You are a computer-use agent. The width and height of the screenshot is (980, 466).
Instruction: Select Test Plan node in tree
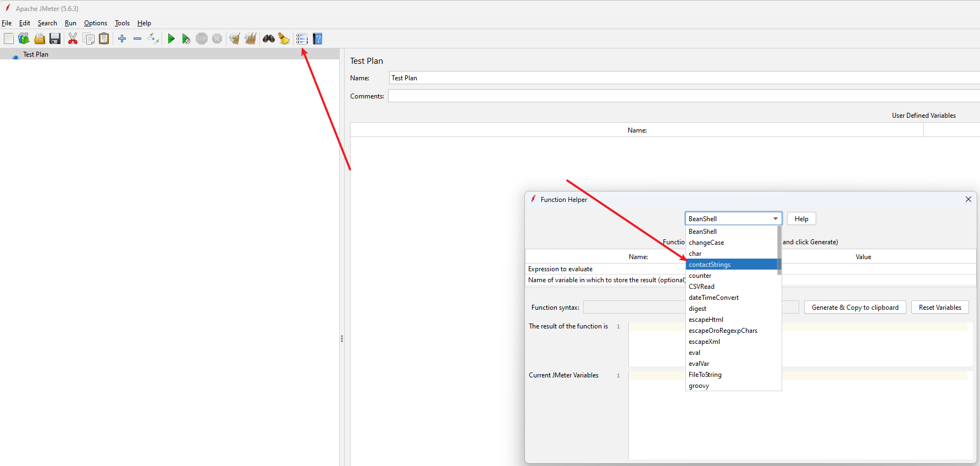click(x=36, y=54)
